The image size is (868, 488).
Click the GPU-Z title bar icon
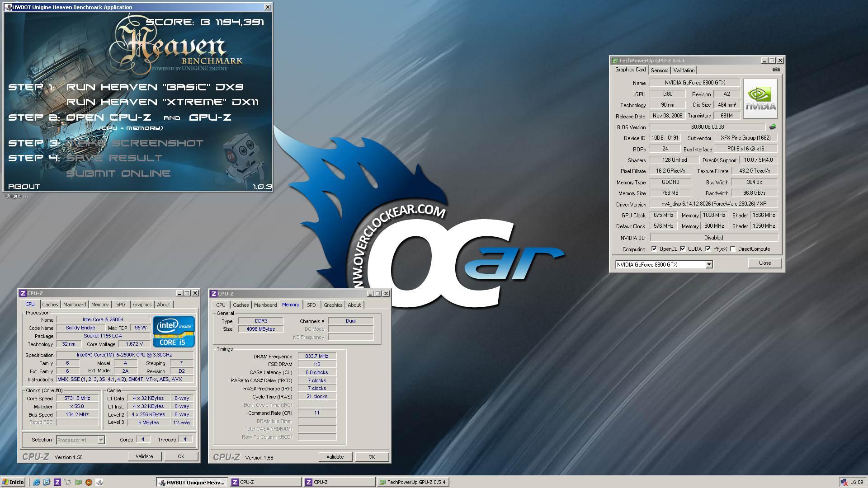click(x=614, y=61)
